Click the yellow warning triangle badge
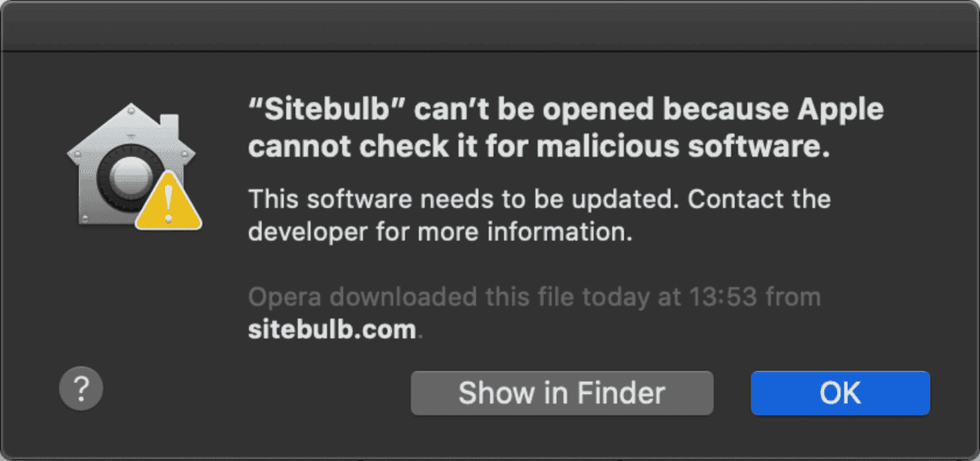Screen dimensions: 980x461 pos(168,200)
